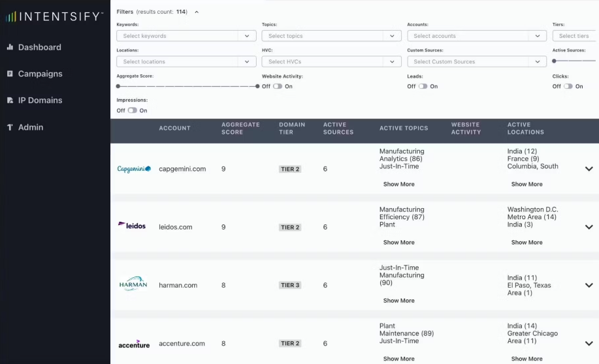599x364 pixels.
Task: Click the Campaigns sidebar icon
Action: tap(10, 74)
